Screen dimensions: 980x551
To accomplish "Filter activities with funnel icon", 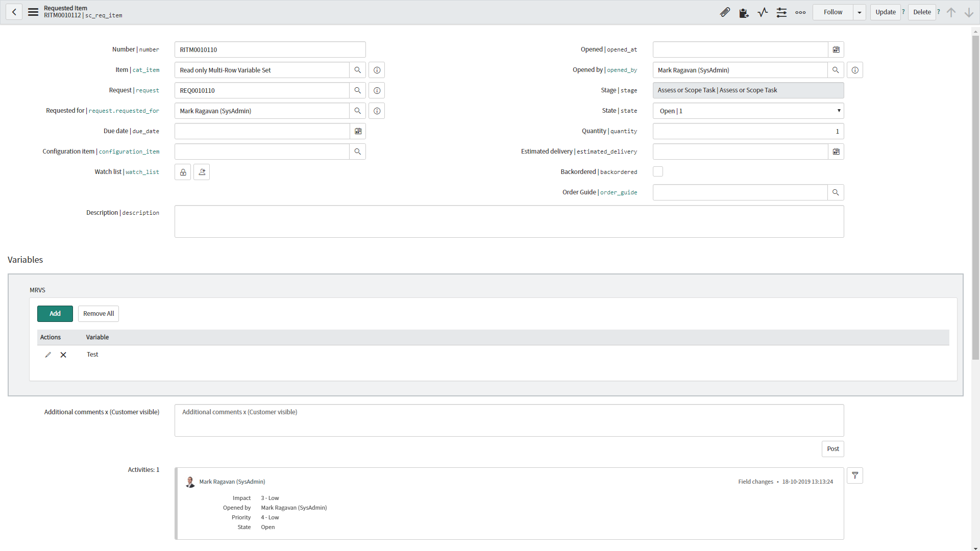I will pos(855,475).
